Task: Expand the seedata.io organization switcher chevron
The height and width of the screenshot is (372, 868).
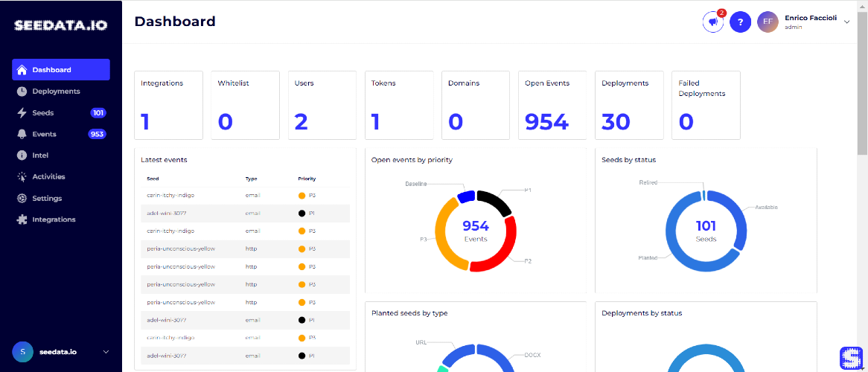Action: tap(106, 351)
